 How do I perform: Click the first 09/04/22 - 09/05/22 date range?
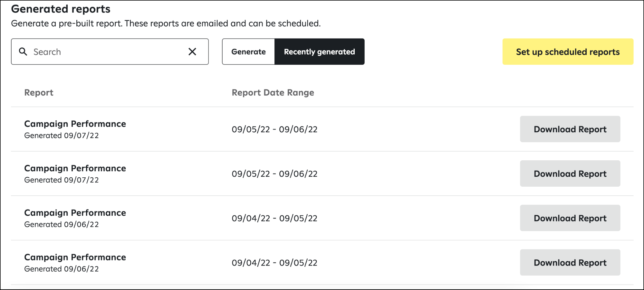click(x=274, y=218)
